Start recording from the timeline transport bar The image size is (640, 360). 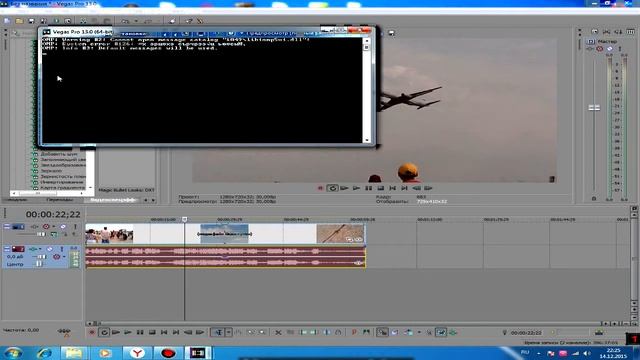coord(92,333)
